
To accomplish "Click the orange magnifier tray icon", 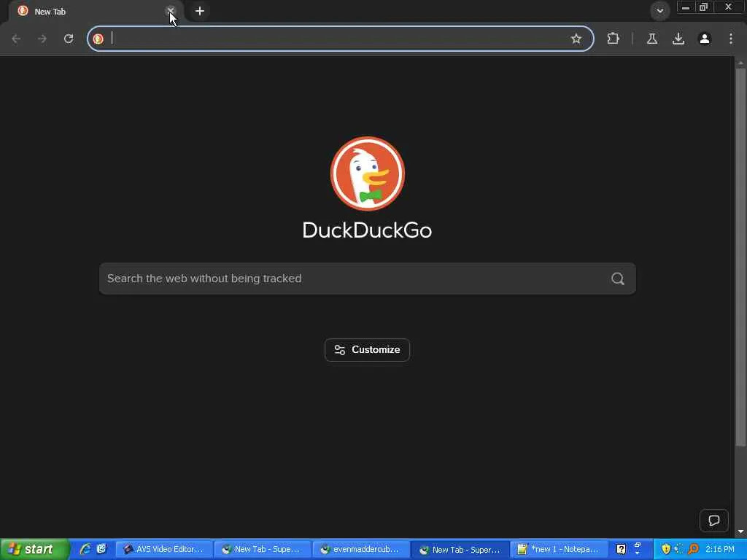I will click(693, 550).
